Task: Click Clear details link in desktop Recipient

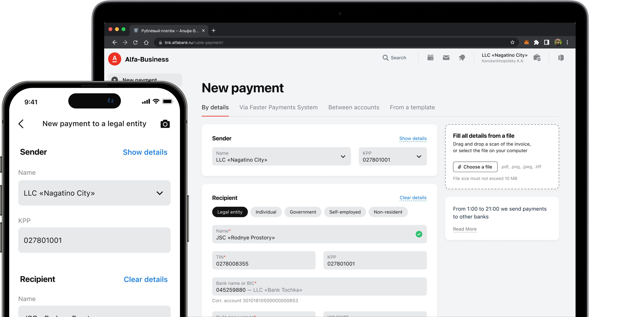Action: (413, 198)
